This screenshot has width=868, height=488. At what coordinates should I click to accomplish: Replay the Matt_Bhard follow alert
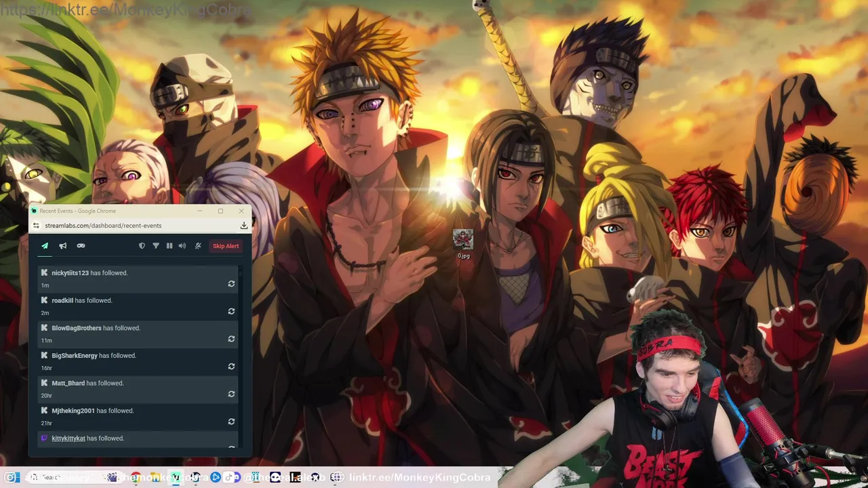pyautogui.click(x=231, y=394)
